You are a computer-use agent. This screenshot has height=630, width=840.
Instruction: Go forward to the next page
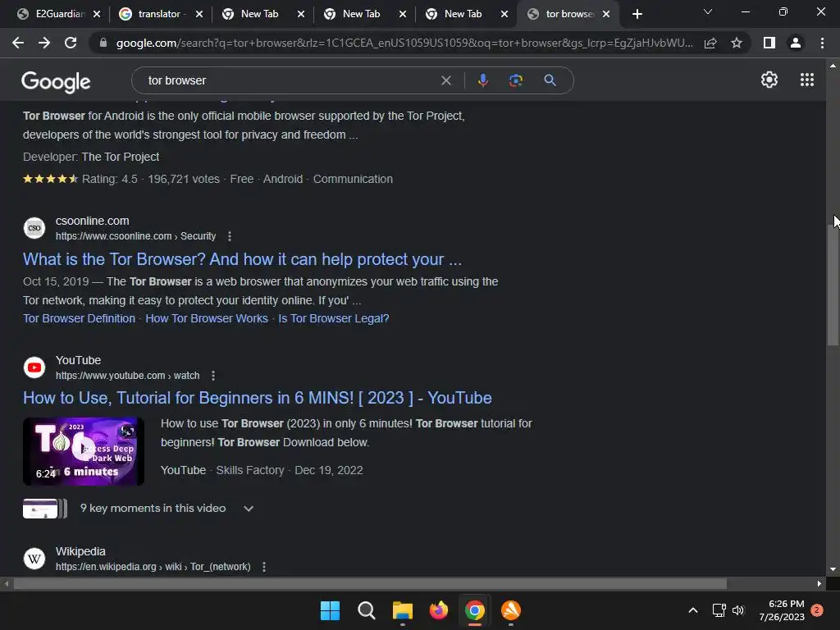click(44, 43)
